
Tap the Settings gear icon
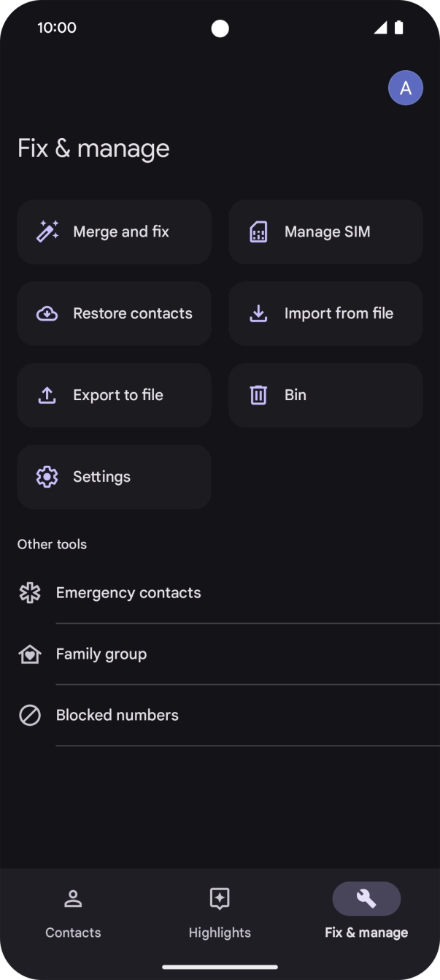coord(47,477)
